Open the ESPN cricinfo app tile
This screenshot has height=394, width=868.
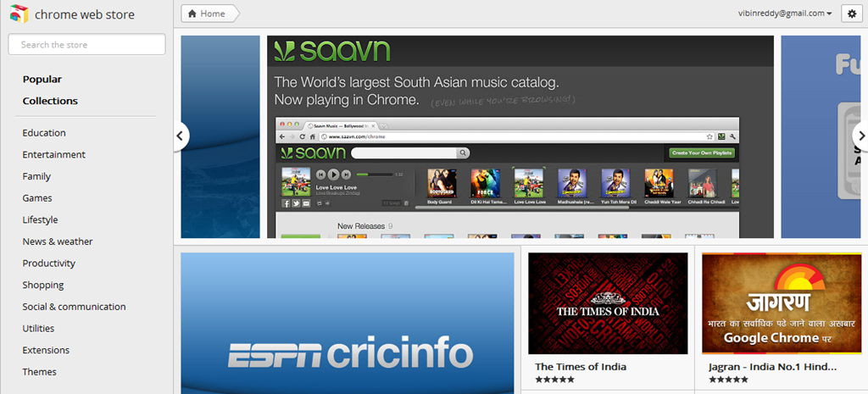[x=348, y=324]
